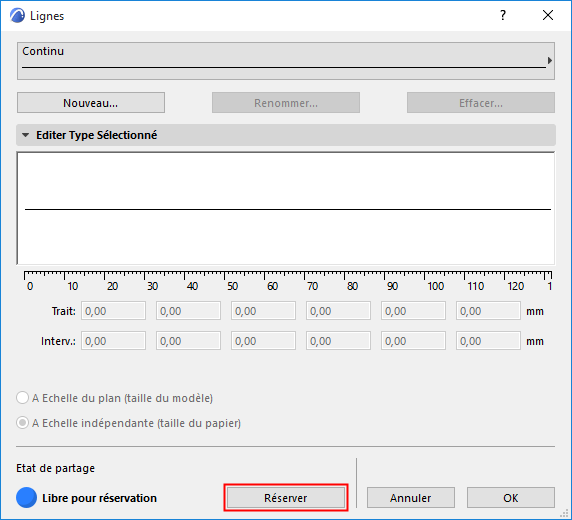Click the Nouveau... button
The width and height of the screenshot is (572, 520).
pos(91,103)
